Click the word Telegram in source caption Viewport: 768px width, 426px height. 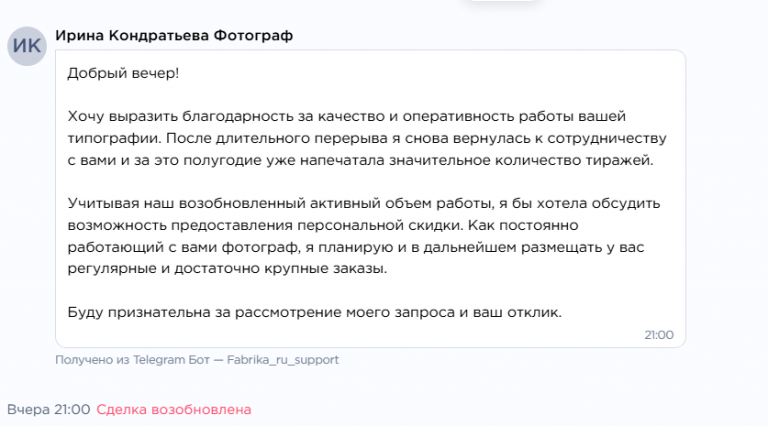coord(159,360)
